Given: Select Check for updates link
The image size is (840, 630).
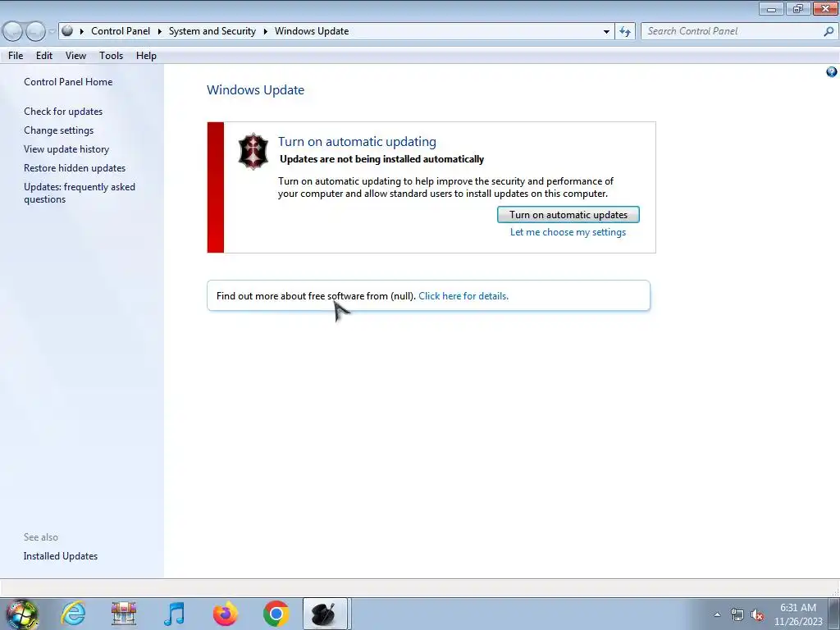Looking at the screenshot, I should point(63,112).
